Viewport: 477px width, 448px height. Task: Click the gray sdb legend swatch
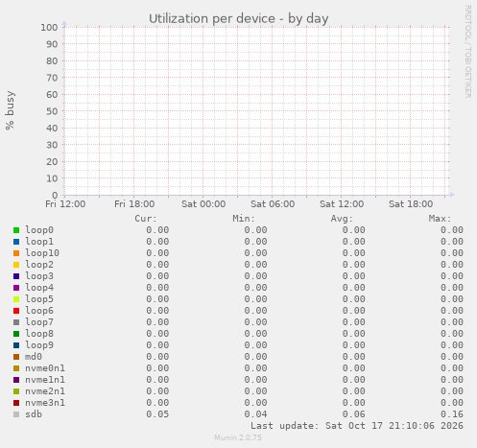point(16,414)
